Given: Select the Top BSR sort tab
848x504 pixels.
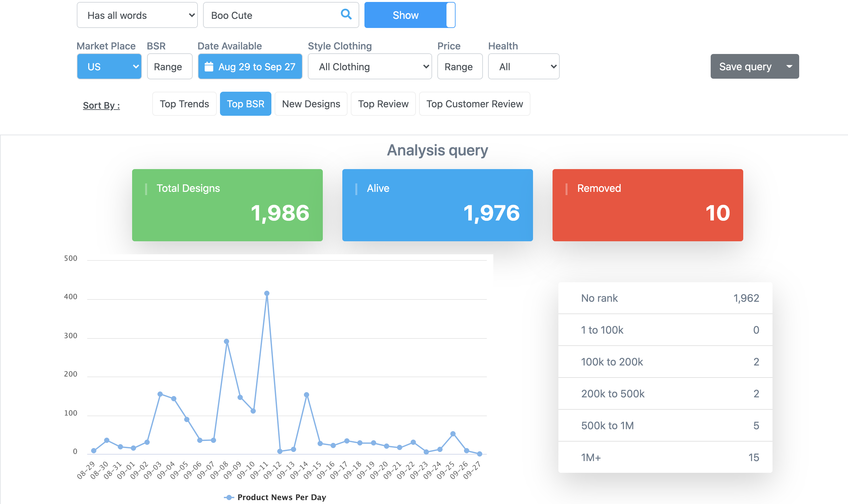Looking at the screenshot, I should click(x=245, y=104).
